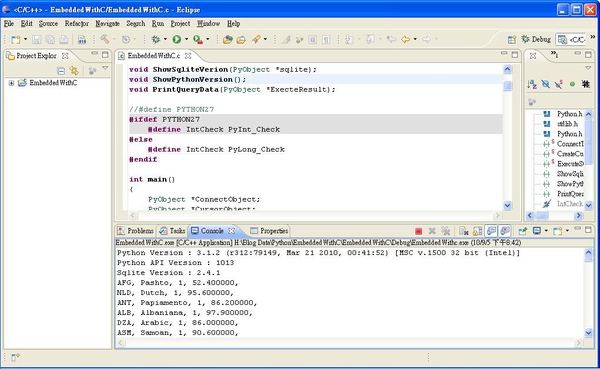Screen dimensions: 600x369
Task: Click the console scrollbar up arrow
Action: pos(589,253)
